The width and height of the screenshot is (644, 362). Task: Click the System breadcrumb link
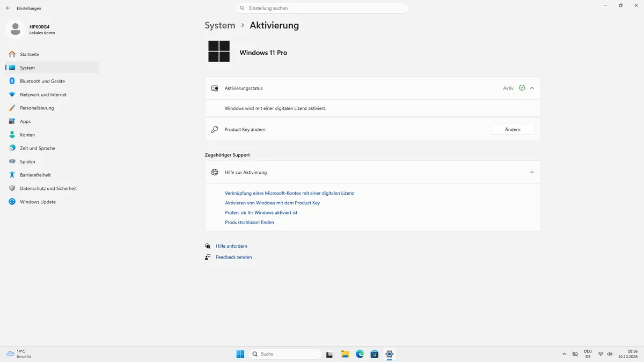tap(220, 25)
